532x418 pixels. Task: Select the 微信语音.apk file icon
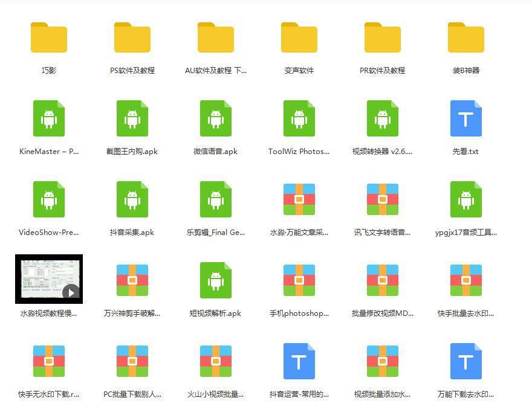point(216,118)
